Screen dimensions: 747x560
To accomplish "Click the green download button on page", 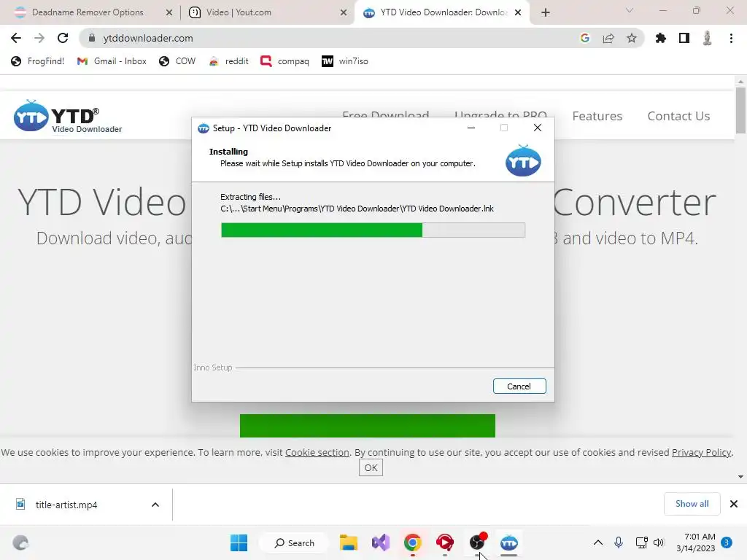I will [x=368, y=426].
